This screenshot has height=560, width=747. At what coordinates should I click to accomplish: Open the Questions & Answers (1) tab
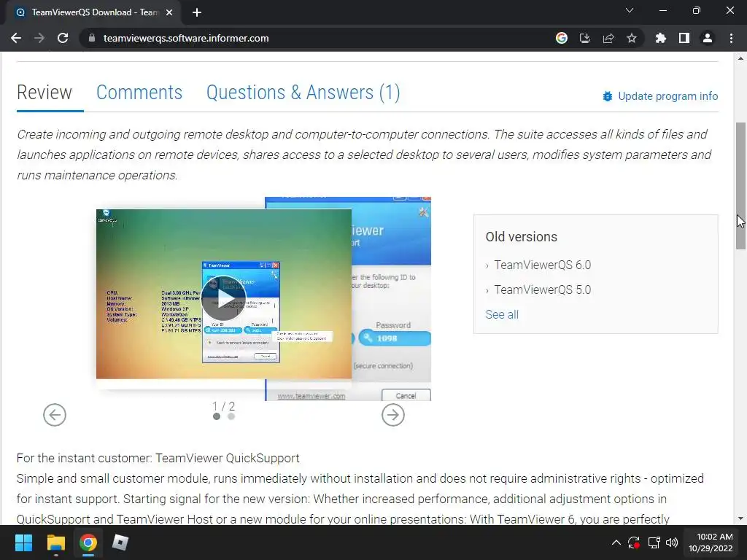(x=303, y=93)
